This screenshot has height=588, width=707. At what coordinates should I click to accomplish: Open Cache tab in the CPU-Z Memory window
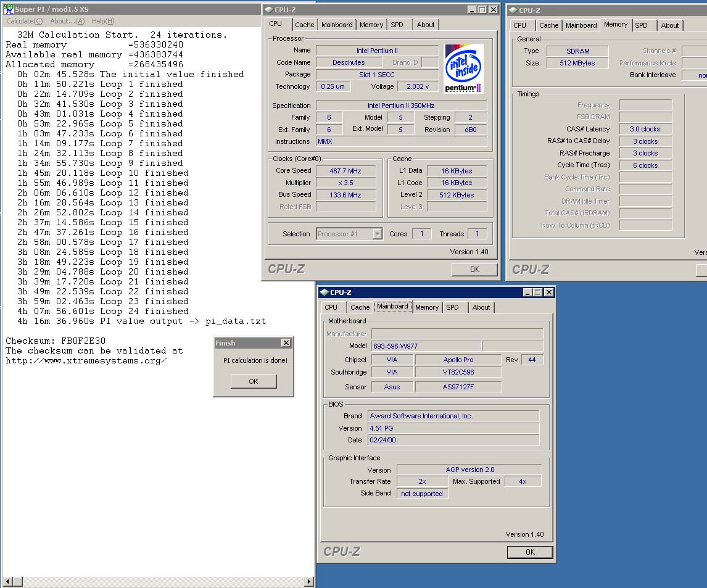coord(548,25)
